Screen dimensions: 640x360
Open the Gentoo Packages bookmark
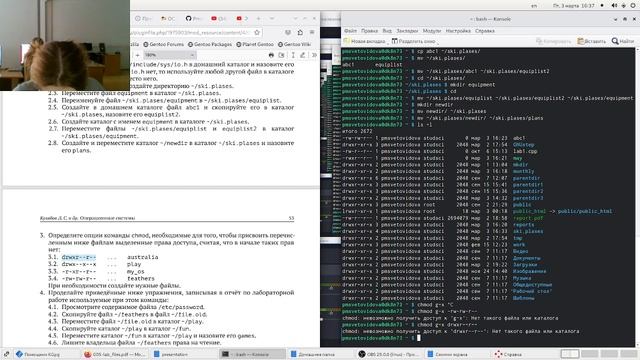pos(210,44)
